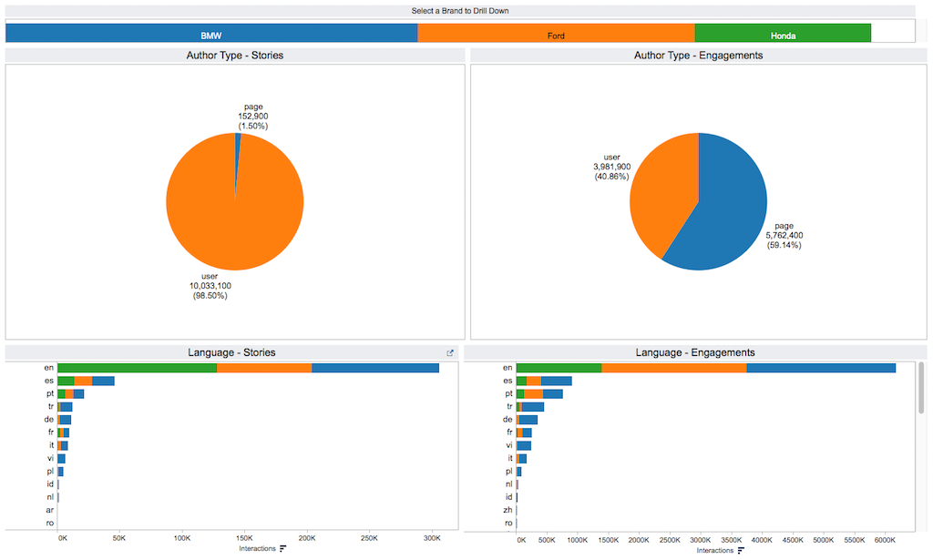The image size is (933, 560).
Task: Click 'Select a Brand to Drill Down' heading
Action: 460,11
